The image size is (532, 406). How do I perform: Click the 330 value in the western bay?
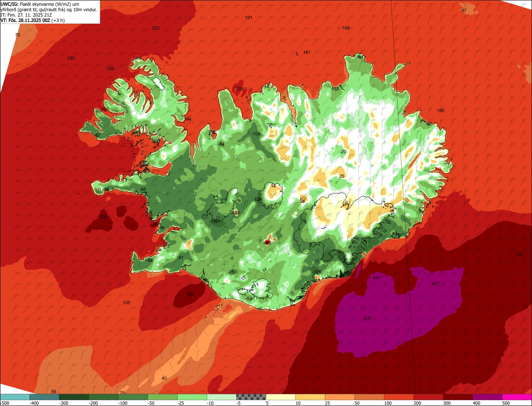[103, 217]
